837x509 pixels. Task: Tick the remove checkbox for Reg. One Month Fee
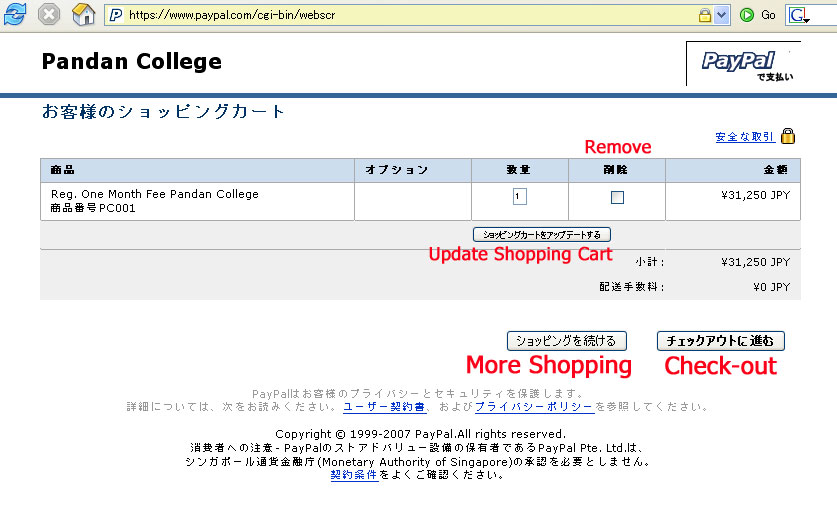[617, 197]
